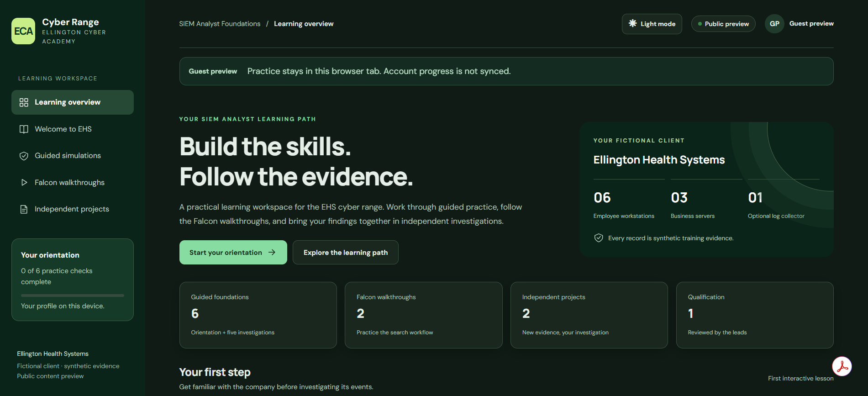Image resolution: width=868 pixels, height=396 pixels.
Task: Click SIEM Analyst Foundations breadcrumb
Action: 220,24
